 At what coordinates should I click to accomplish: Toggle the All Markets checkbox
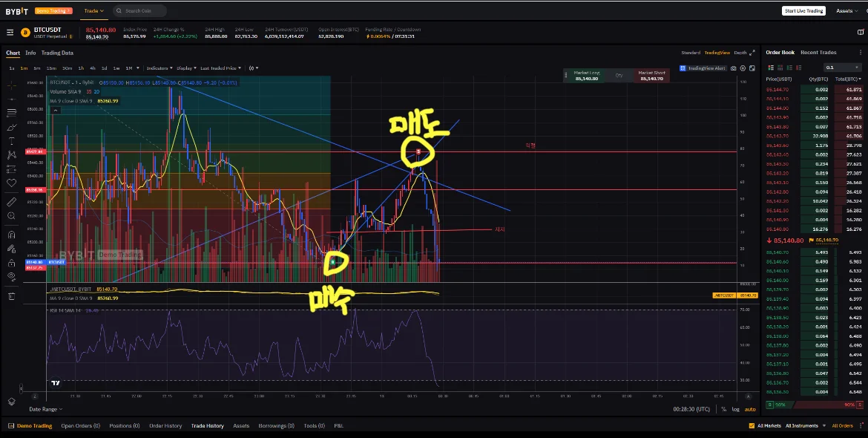click(x=752, y=426)
